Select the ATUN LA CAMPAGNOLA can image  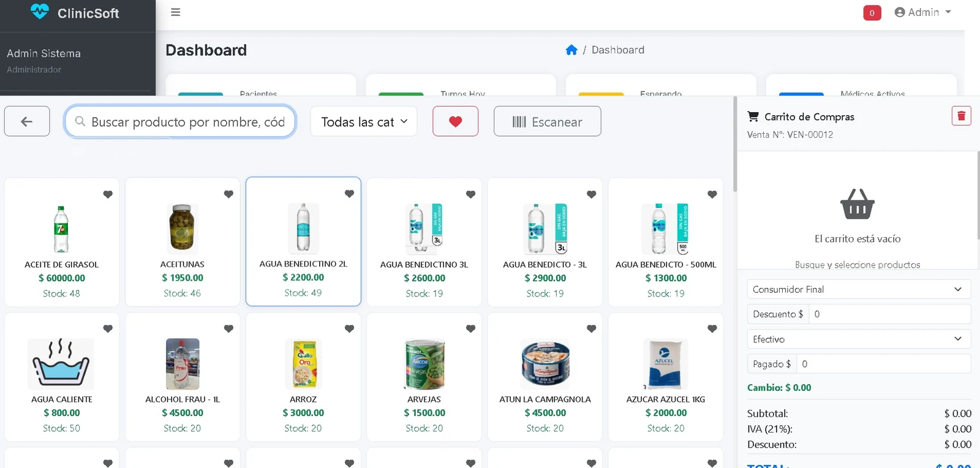pyautogui.click(x=545, y=364)
